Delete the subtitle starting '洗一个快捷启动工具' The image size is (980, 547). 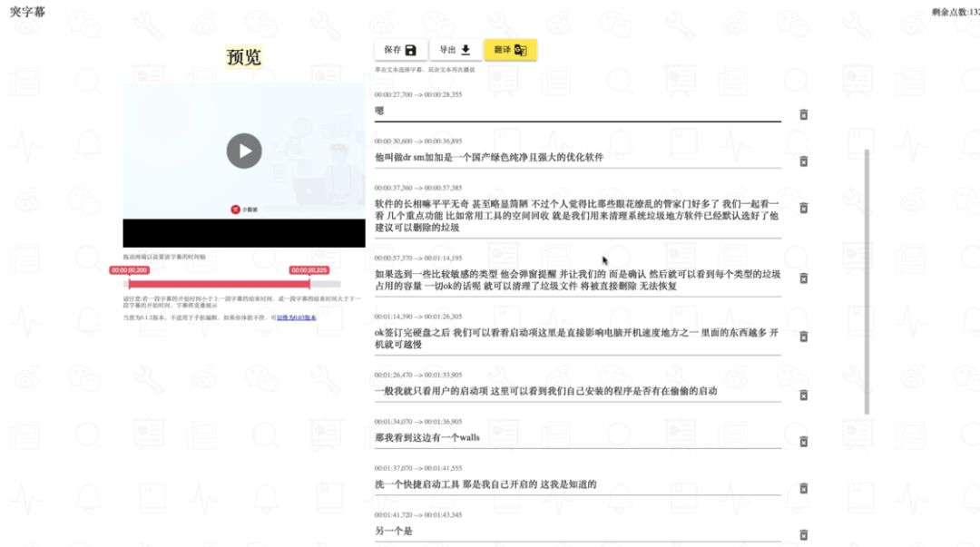coord(803,488)
